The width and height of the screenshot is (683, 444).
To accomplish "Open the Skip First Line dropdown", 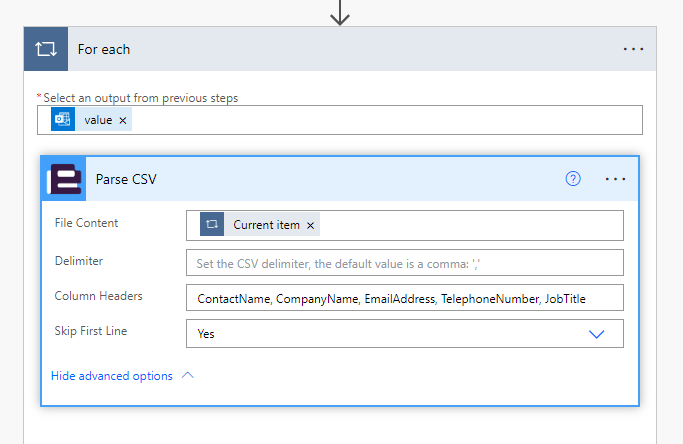I will pos(404,334).
